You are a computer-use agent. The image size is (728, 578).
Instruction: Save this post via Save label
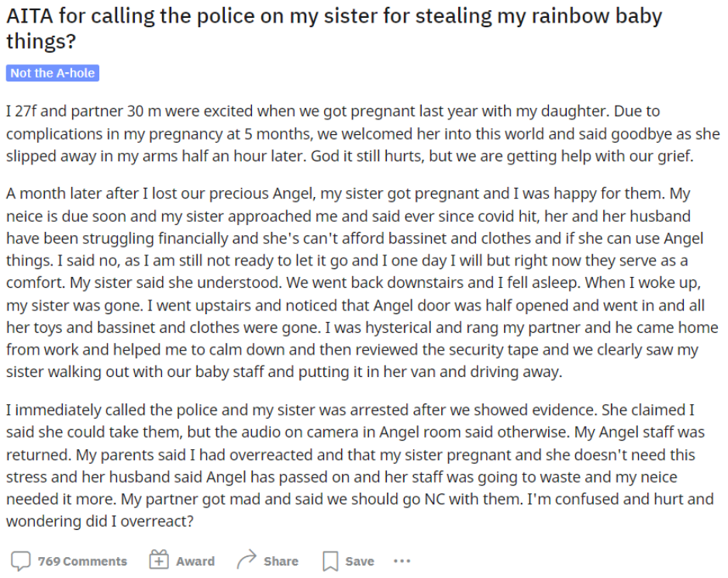(x=360, y=561)
